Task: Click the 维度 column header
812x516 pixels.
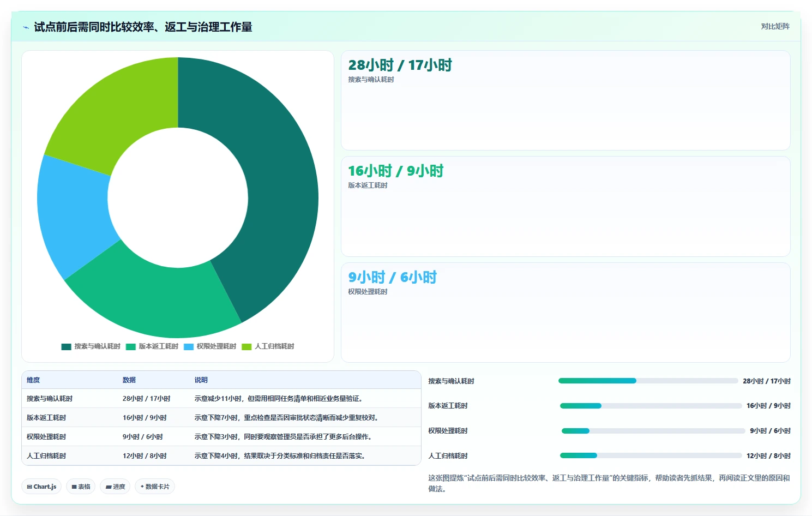Action: (x=33, y=380)
